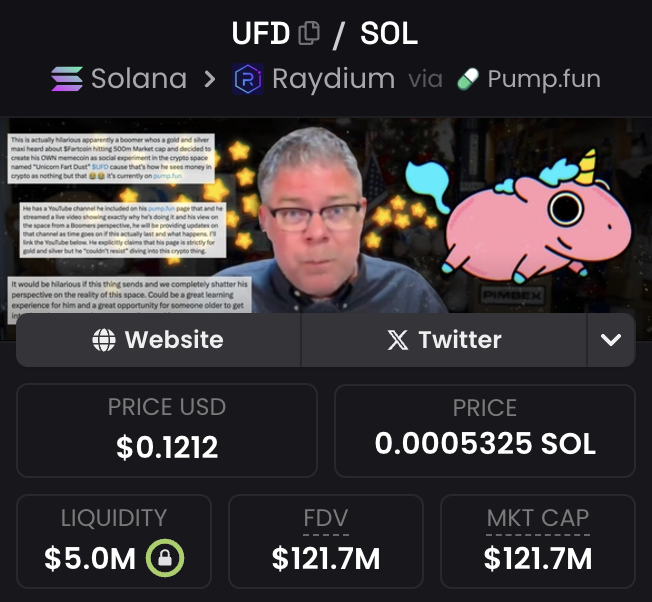Click the PRICE USD $0.1212 box
The image size is (652, 602).
(167, 430)
